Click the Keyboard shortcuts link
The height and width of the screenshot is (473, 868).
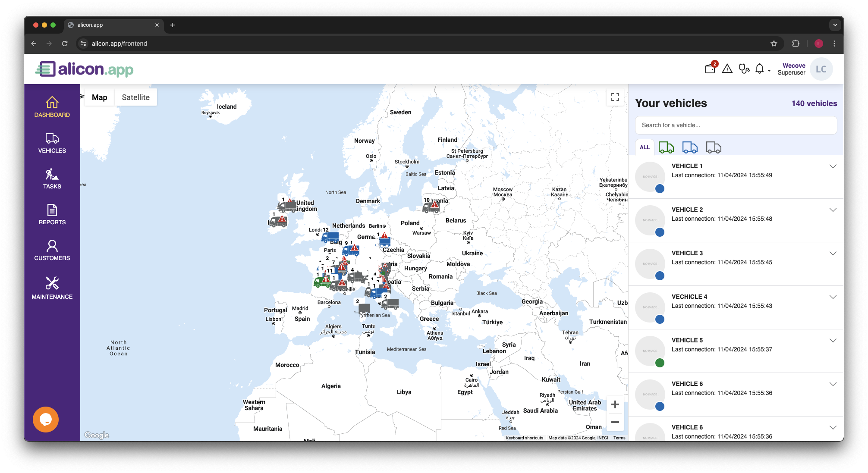[525, 438]
